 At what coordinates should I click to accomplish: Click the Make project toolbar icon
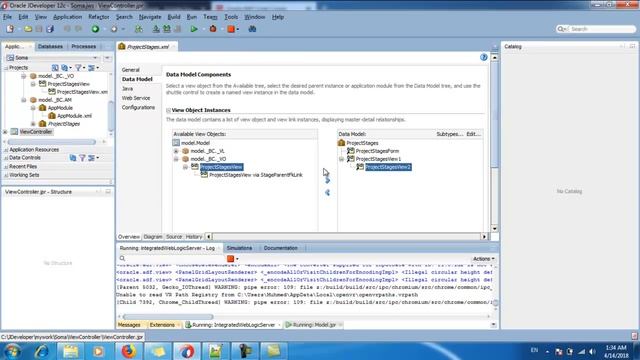pos(156,29)
